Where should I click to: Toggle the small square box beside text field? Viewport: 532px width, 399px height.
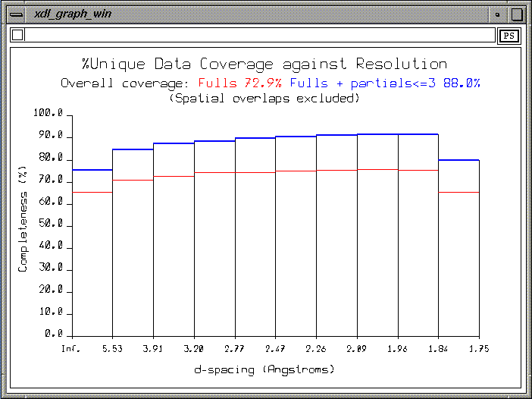(x=18, y=35)
